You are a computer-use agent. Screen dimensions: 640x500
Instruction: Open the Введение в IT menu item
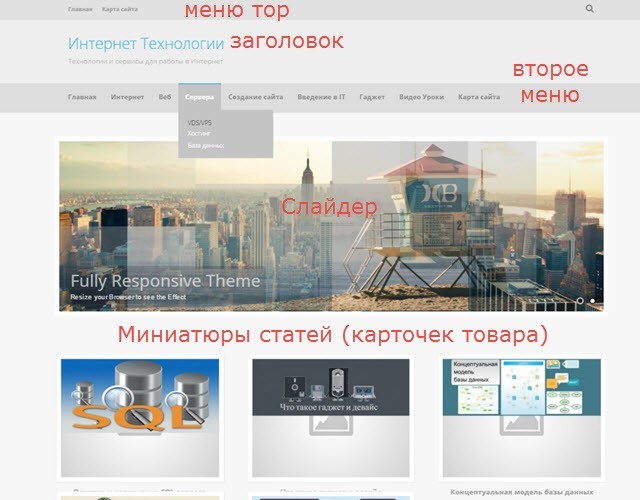pyautogui.click(x=321, y=97)
